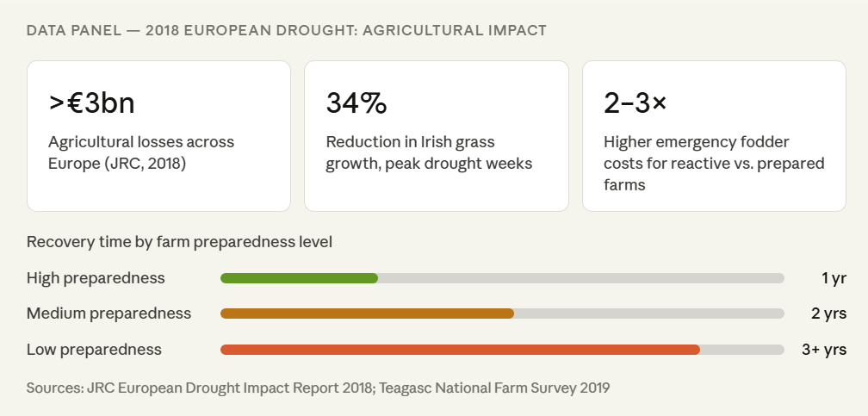Click the 1 yr recovery value
868x416 pixels.
pos(834,278)
